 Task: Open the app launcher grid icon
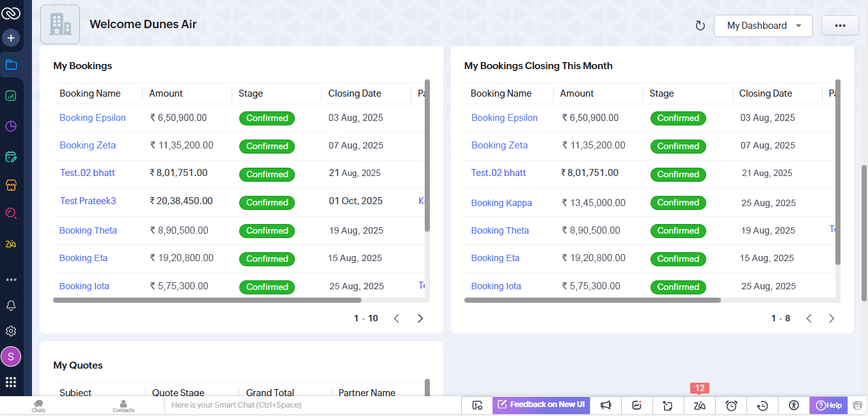[x=11, y=382]
